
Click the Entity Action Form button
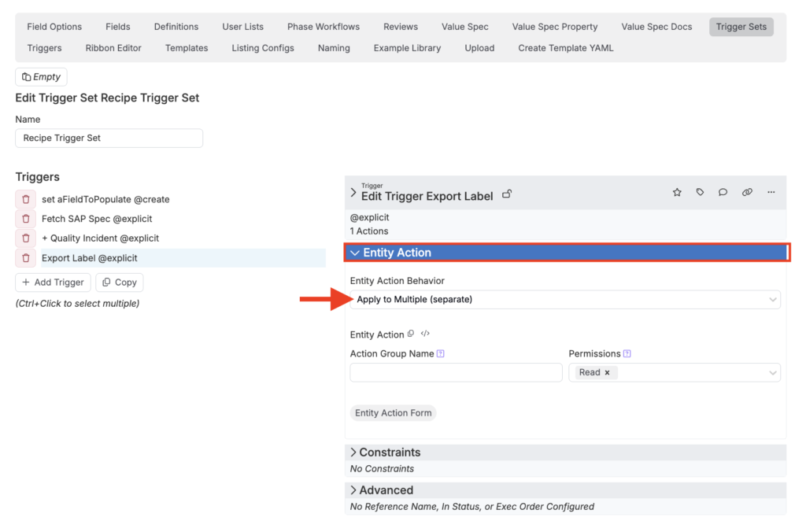click(394, 413)
